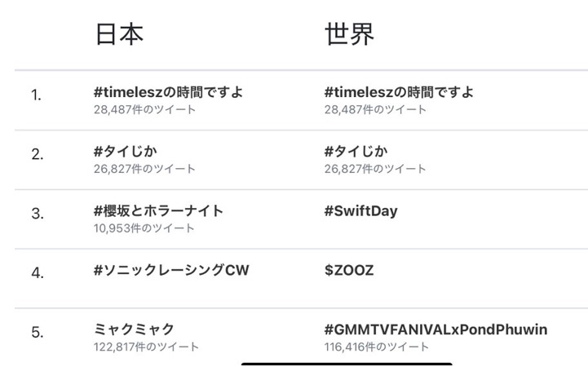588x367 pixels.
Task: Select the 日本 column header
Action: click(x=119, y=34)
